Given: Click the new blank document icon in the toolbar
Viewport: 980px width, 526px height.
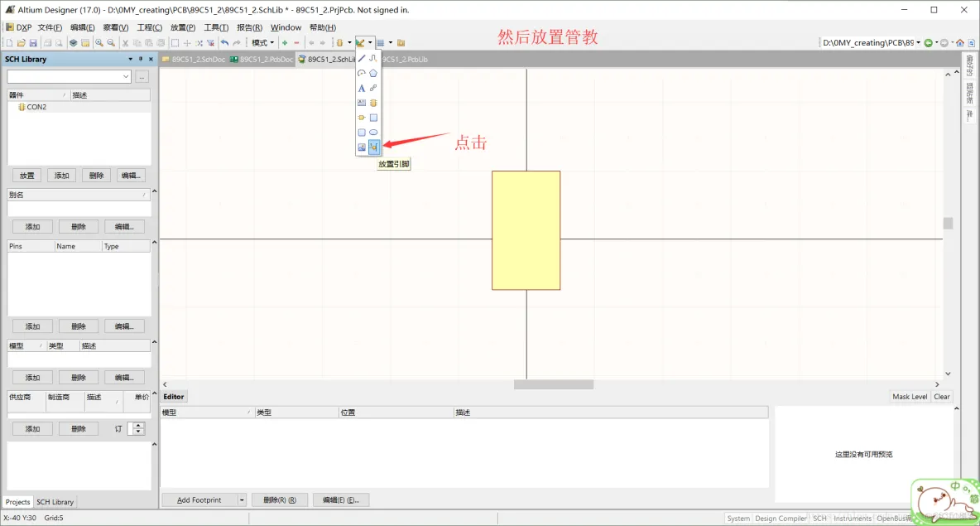Looking at the screenshot, I should 9,43.
